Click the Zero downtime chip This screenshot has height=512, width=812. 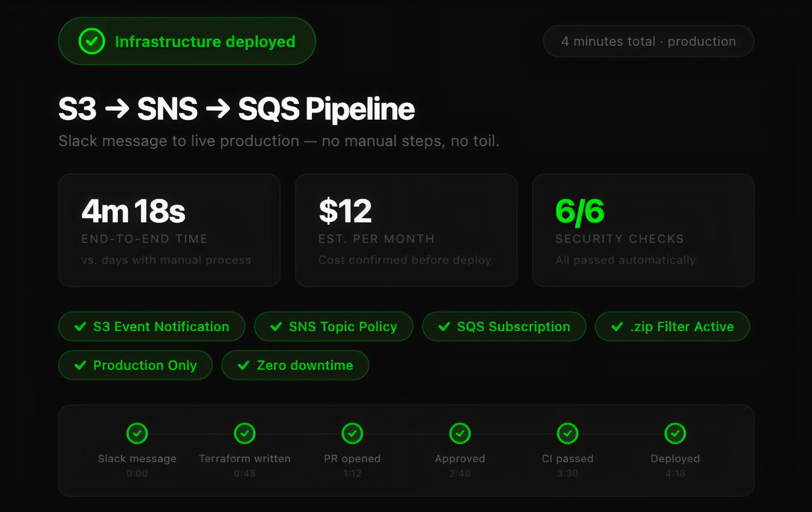point(295,365)
